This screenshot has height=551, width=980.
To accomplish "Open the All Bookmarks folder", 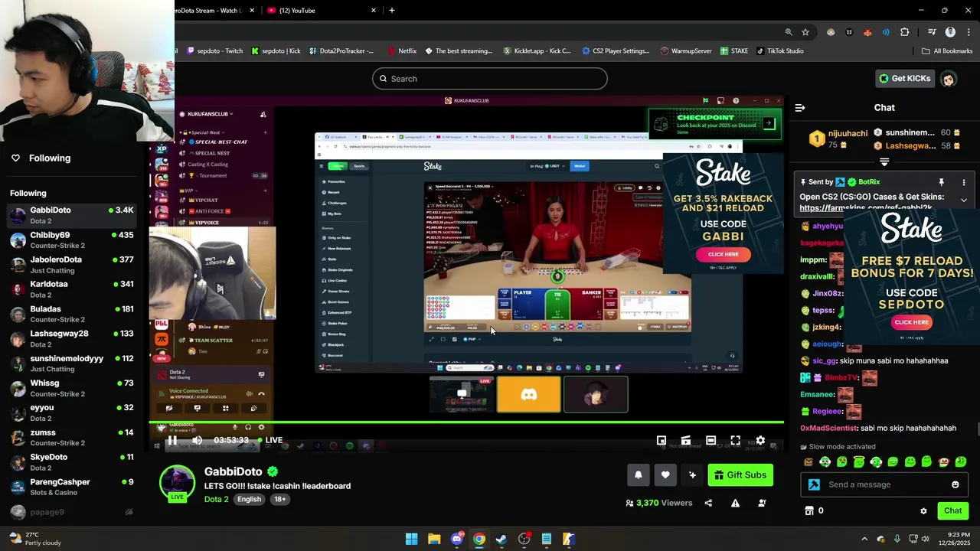I will click(947, 51).
